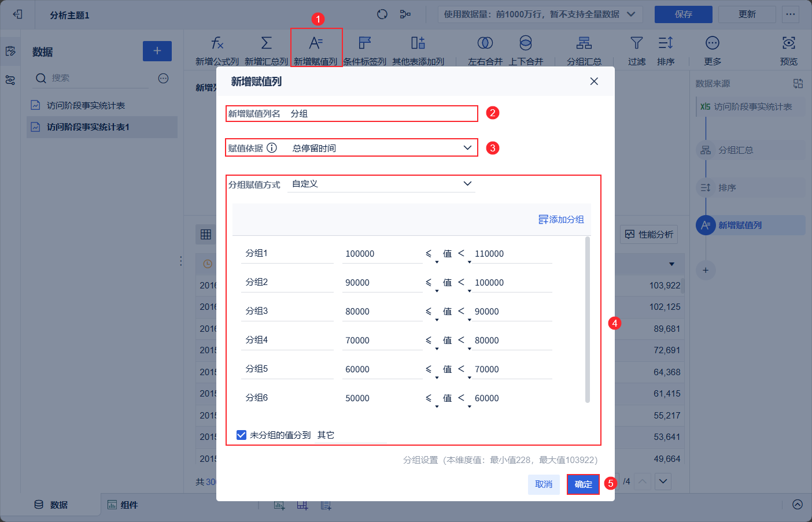The image size is (812, 522).
Task: Edit the 其它 ungrouped value name field
Action: [351, 435]
